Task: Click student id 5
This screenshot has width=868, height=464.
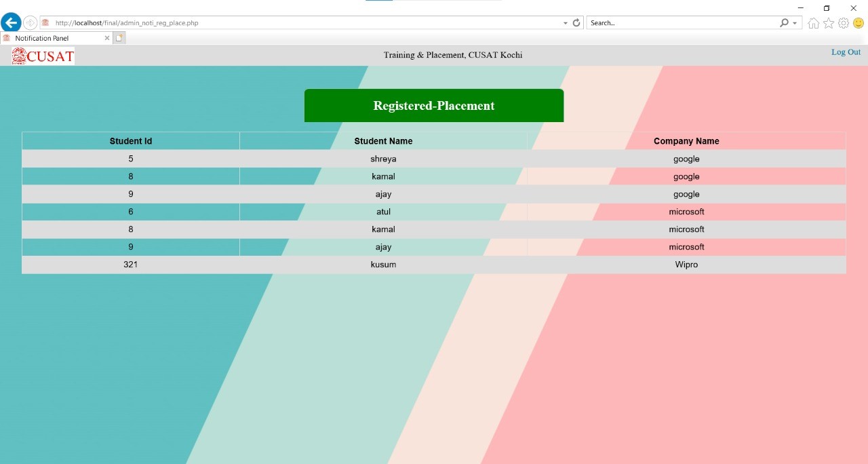Action: pos(131,159)
